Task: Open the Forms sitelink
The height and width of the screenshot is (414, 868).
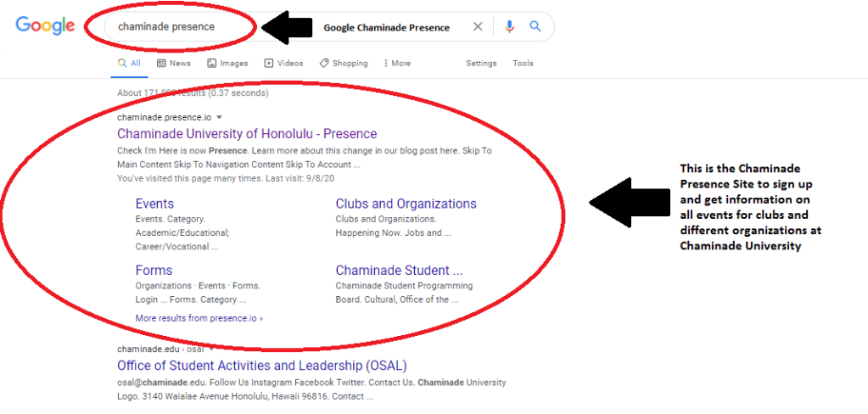Action: [x=154, y=271]
